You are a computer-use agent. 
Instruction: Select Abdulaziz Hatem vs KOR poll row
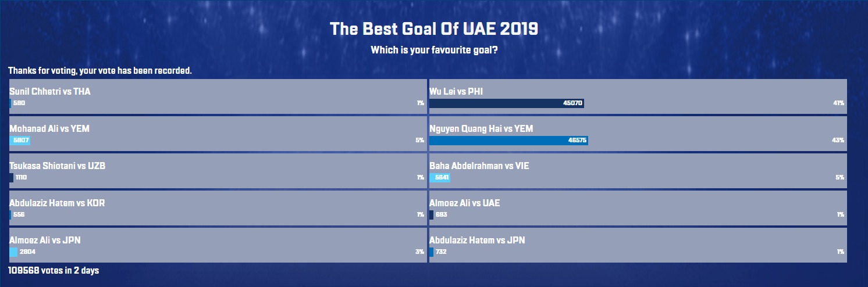218,208
